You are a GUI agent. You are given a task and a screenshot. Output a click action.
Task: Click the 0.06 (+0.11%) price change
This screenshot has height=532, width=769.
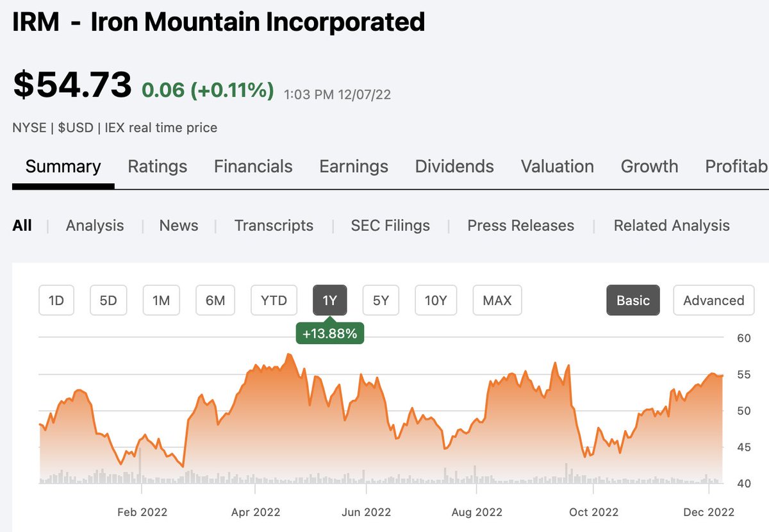click(208, 90)
